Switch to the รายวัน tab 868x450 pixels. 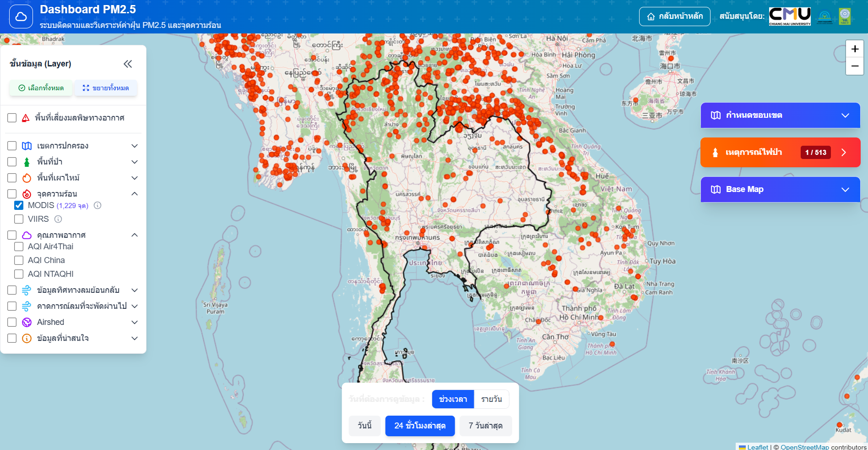pos(491,399)
